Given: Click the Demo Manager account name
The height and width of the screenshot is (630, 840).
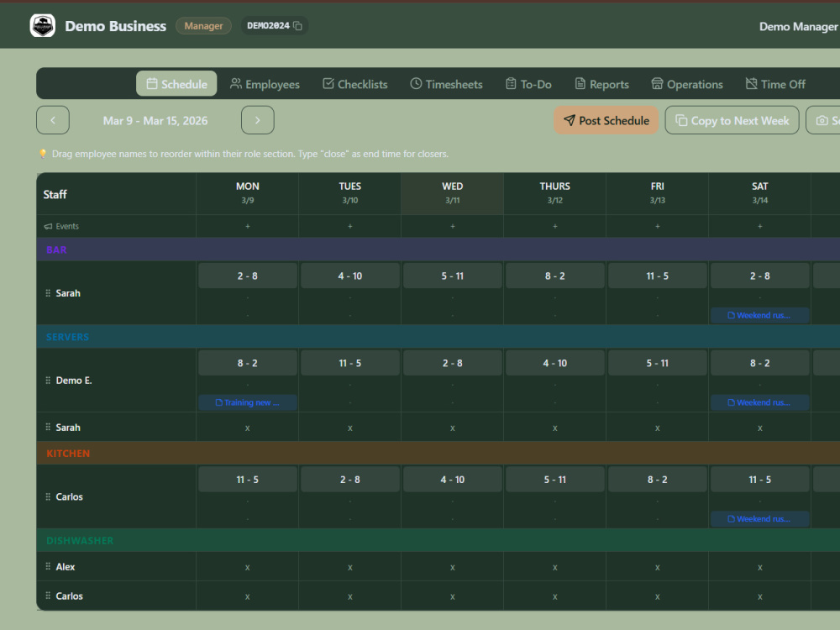Looking at the screenshot, I should click(798, 26).
